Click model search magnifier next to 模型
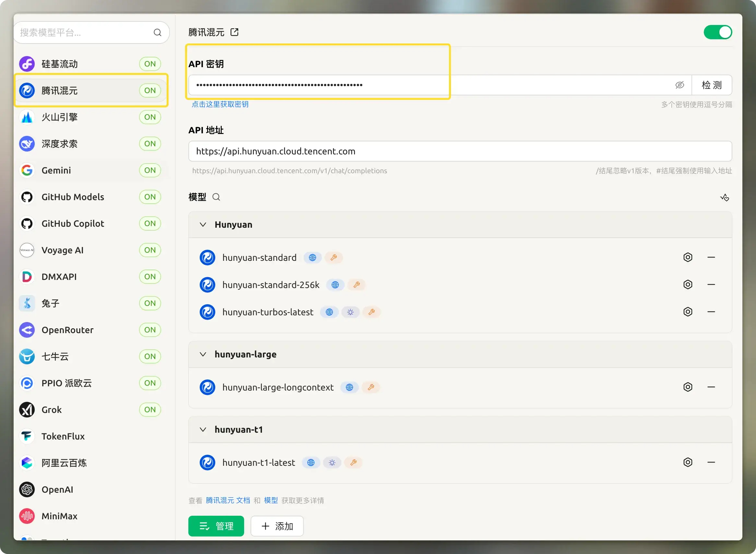The width and height of the screenshot is (756, 554). [216, 197]
